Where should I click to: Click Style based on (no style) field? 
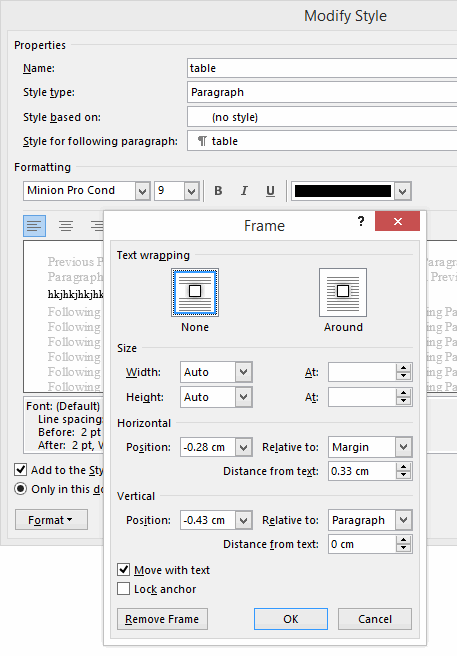pos(322,117)
